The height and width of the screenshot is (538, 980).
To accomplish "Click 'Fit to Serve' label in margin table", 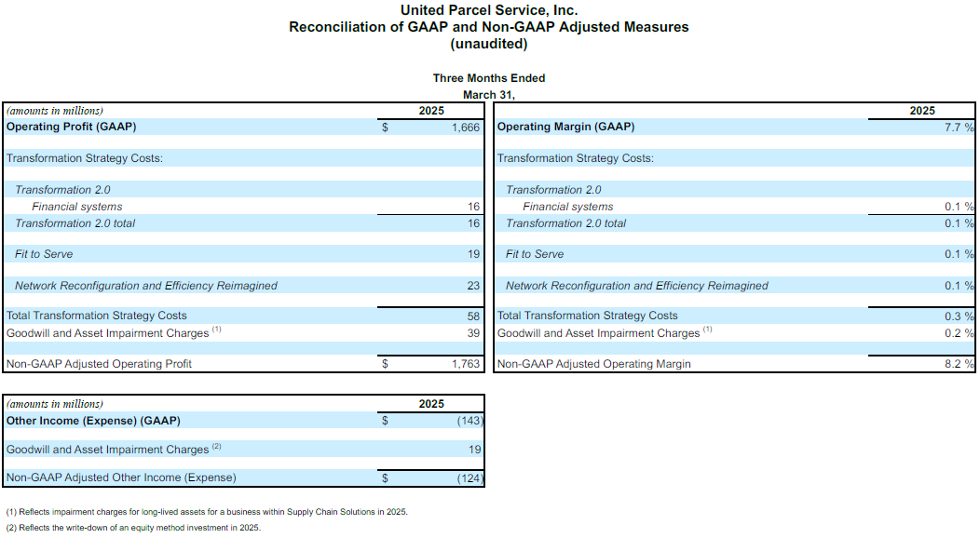I will 535,254.
